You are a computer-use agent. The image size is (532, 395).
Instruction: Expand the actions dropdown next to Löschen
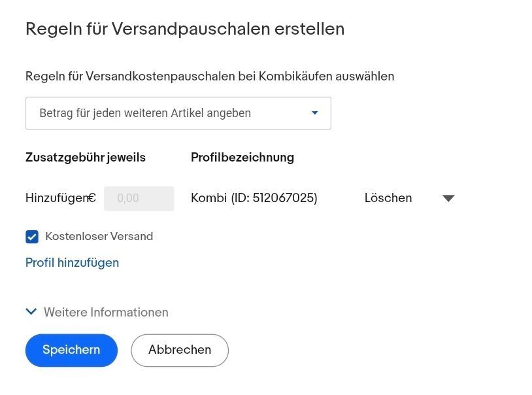[448, 197]
